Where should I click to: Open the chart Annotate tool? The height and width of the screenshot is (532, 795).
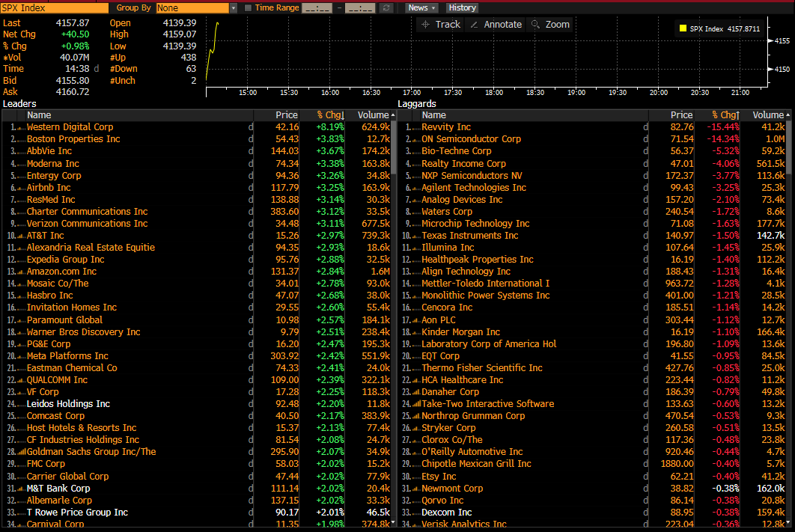(496, 25)
